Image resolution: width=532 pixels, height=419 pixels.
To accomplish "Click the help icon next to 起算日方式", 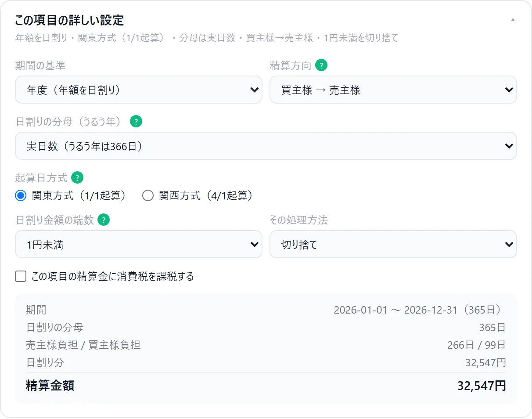I will pos(77,178).
